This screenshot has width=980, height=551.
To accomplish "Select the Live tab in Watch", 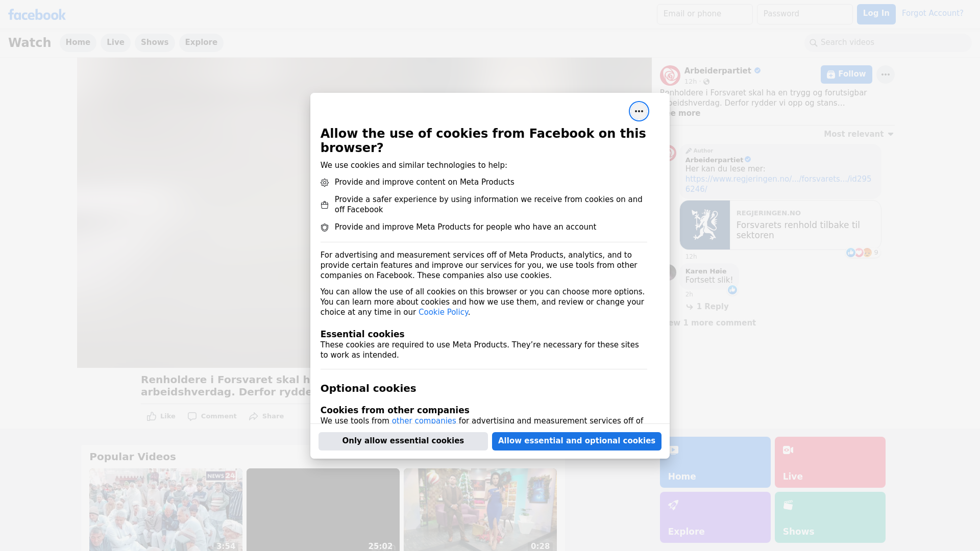I will 115,42.
